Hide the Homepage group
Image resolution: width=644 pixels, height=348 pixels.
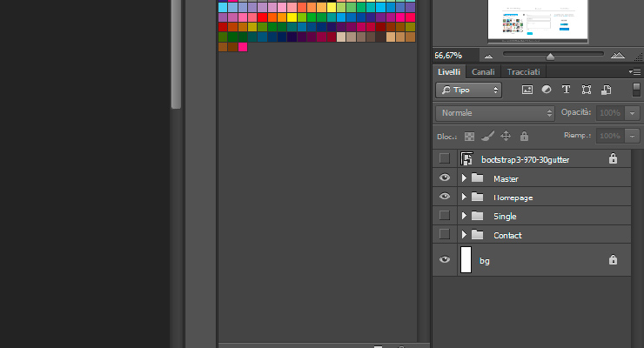point(445,197)
